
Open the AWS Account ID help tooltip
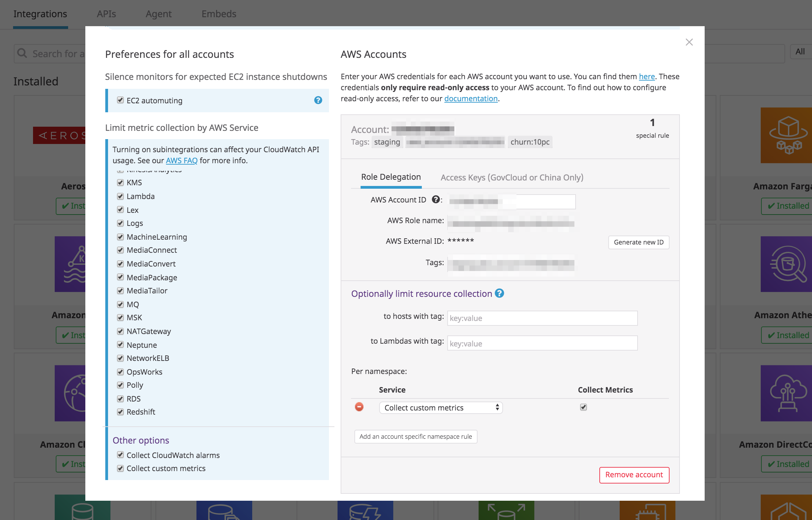(436, 199)
